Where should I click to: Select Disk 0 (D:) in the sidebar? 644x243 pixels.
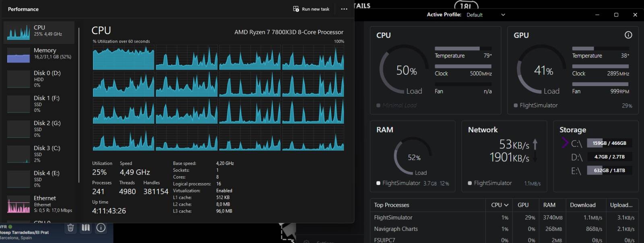(x=39, y=79)
